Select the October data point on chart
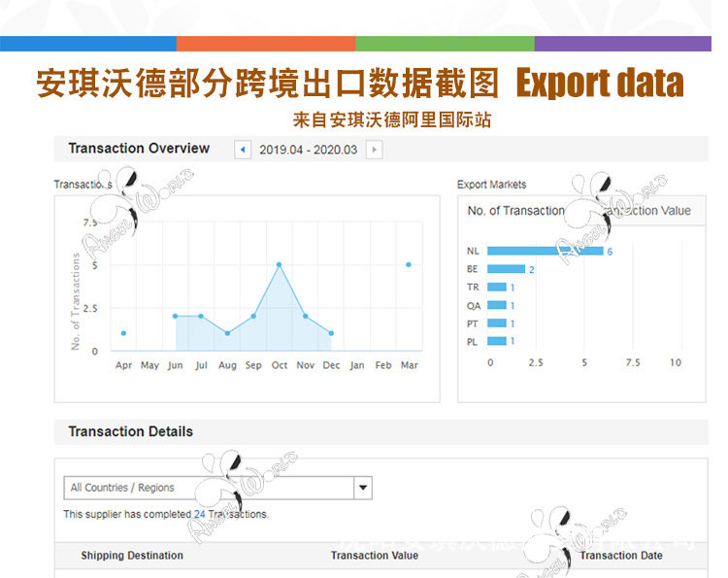 coord(279,264)
